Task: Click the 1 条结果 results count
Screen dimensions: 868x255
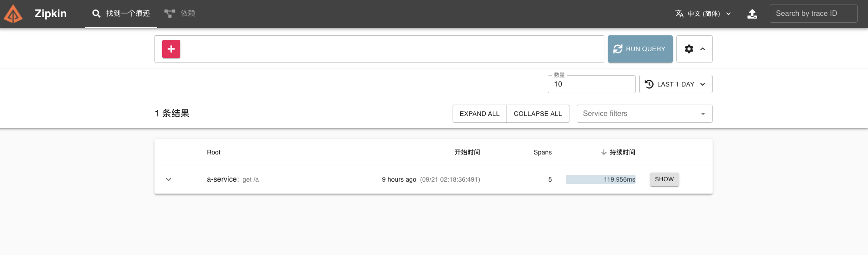Action: [172, 113]
